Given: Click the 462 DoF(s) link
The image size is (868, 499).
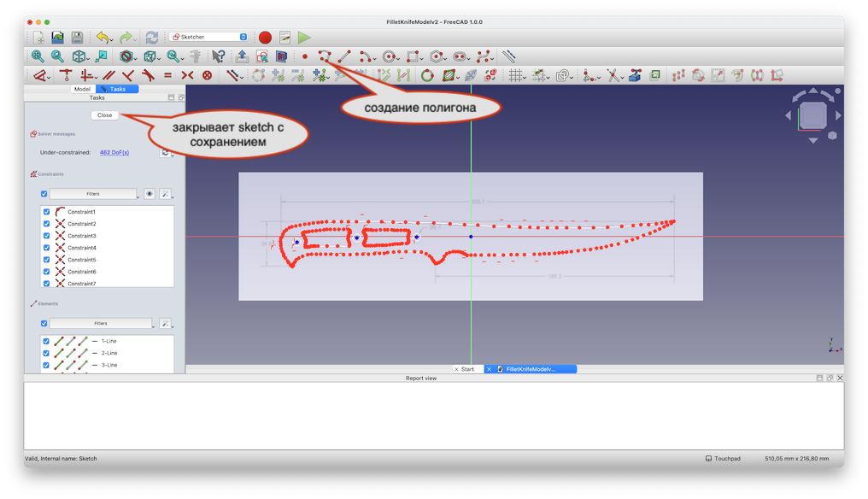Looking at the screenshot, I should point(114,152).
